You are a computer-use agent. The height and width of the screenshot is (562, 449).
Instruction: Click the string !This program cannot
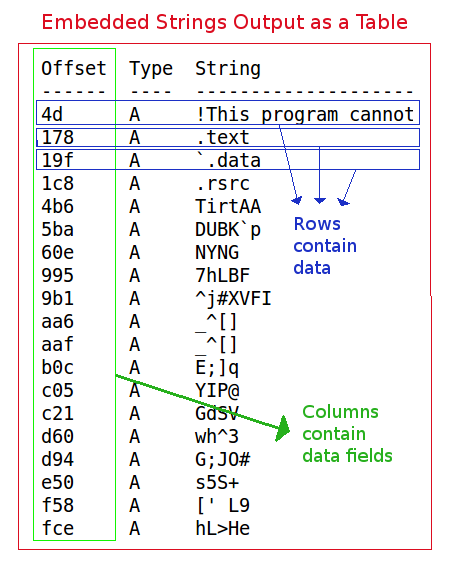(x=305, y=115)
